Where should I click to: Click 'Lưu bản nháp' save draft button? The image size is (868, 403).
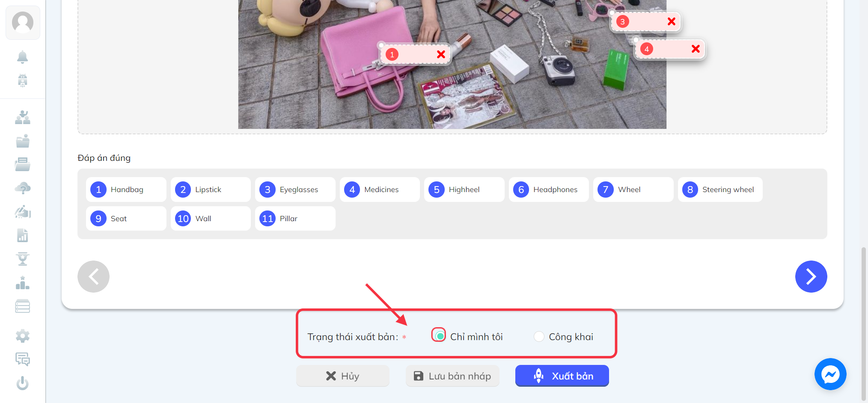pos(452,376)
